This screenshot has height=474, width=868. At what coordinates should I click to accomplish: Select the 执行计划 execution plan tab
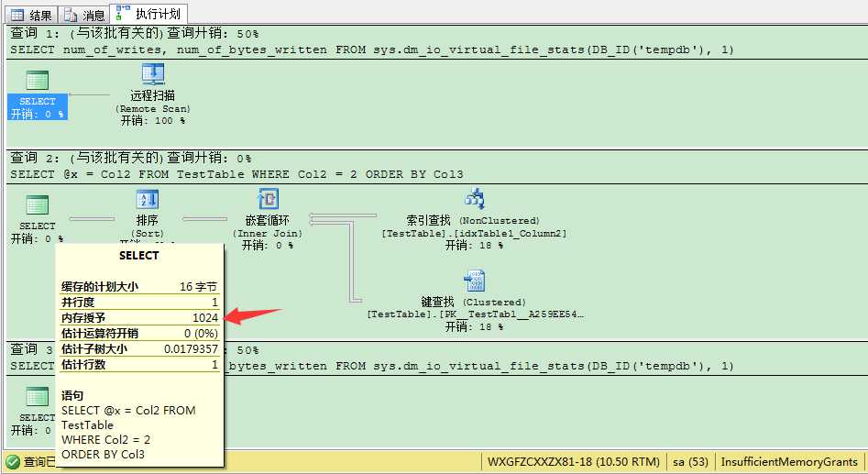coord(148,14)
